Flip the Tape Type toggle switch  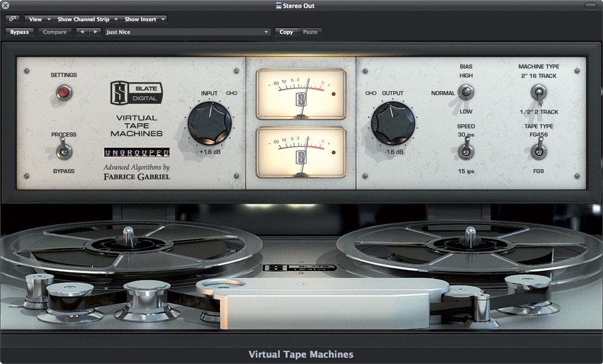tap(538, 149)
